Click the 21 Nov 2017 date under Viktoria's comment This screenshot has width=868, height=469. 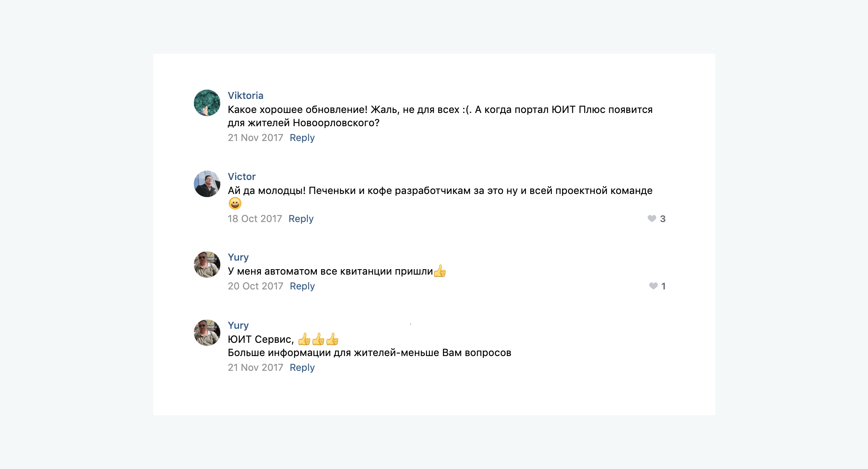pos(255,138)
